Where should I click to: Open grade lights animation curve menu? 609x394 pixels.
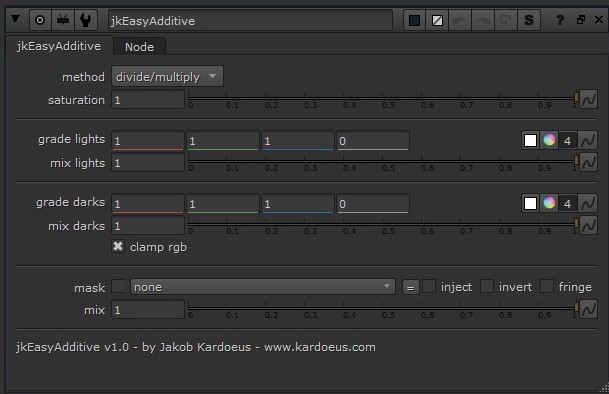click(588, 140)
